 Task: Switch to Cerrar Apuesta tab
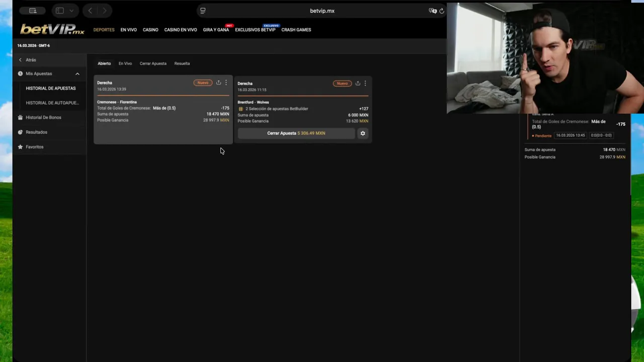(153, 63)
